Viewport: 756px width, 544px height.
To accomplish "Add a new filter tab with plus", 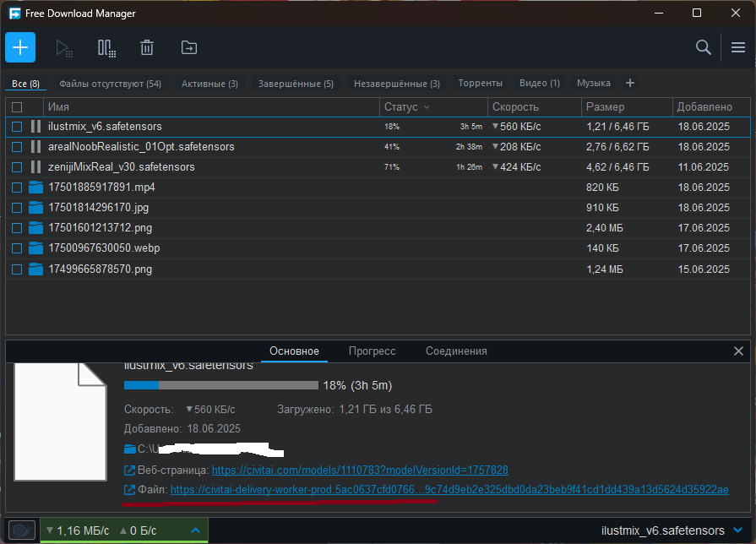I will pyautogui.click(x=629, y=83).
